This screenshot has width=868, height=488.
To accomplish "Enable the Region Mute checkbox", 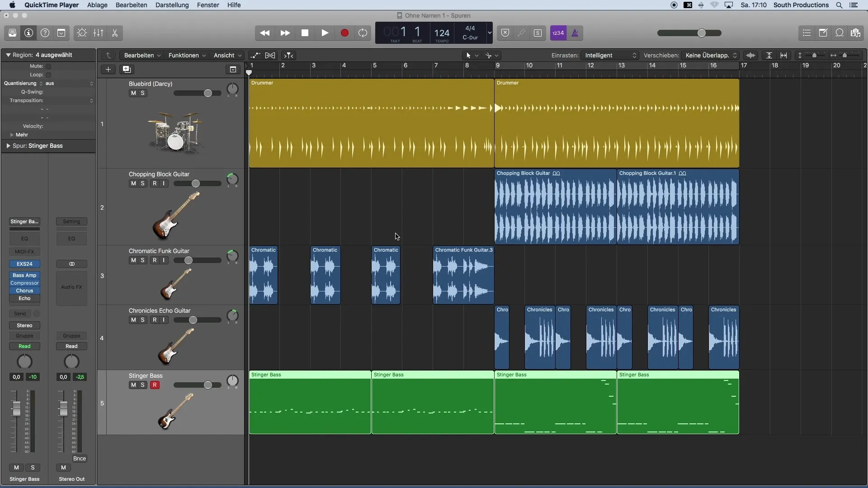I will tap(48, 66).
